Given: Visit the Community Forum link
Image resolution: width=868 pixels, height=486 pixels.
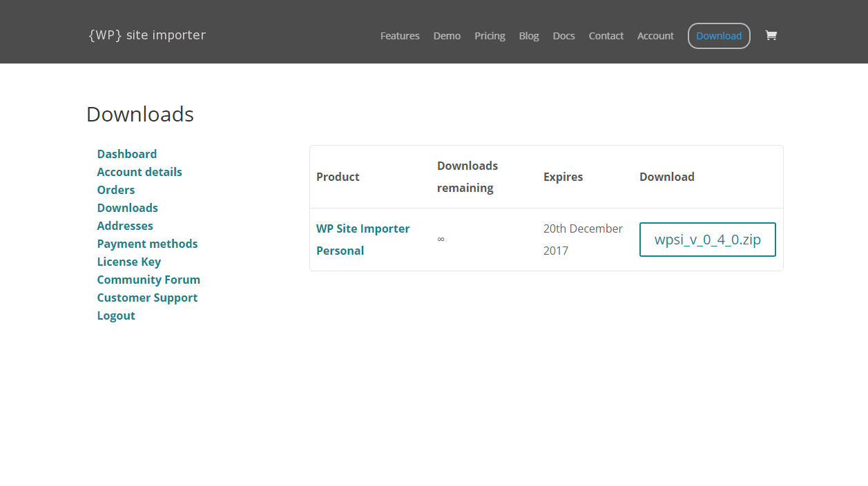Looking at the screenshot, I should [x=148, y=280].
